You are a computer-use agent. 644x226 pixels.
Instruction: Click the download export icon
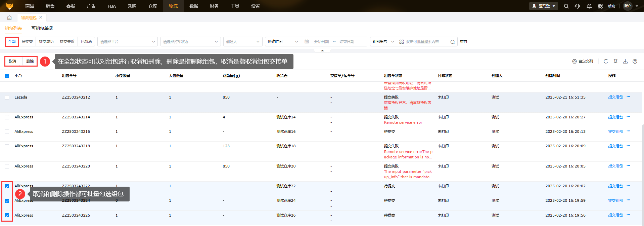tap(625, 61)
